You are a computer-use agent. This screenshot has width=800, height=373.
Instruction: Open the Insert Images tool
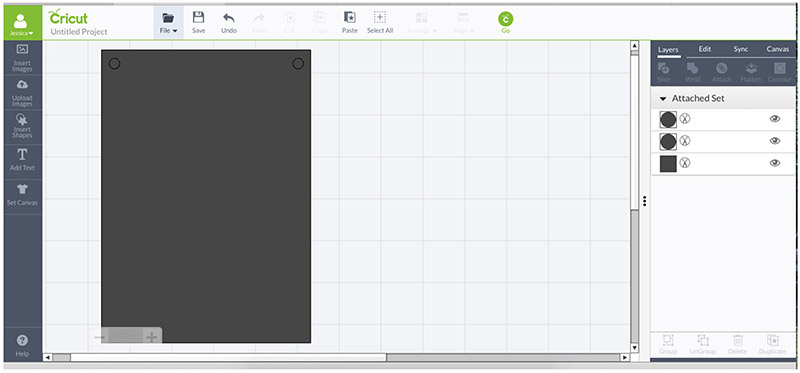coord(22,58)
